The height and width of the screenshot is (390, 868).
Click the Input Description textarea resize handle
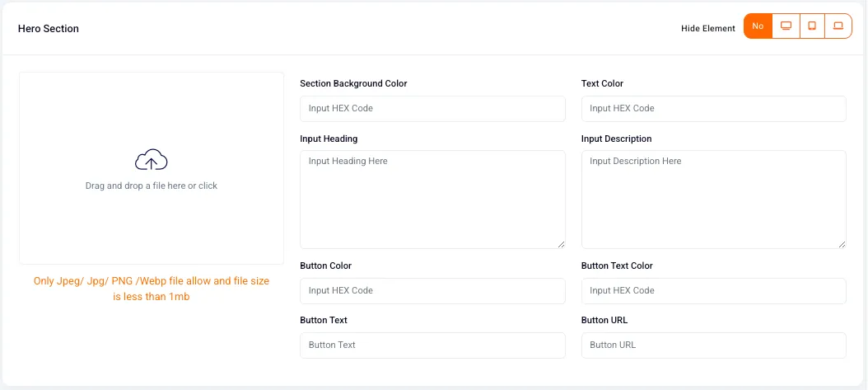tap(842, 244)
